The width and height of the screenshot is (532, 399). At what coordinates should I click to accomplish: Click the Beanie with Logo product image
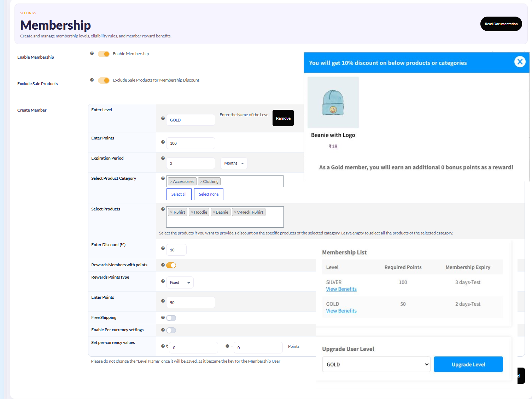tap(333, 102)
